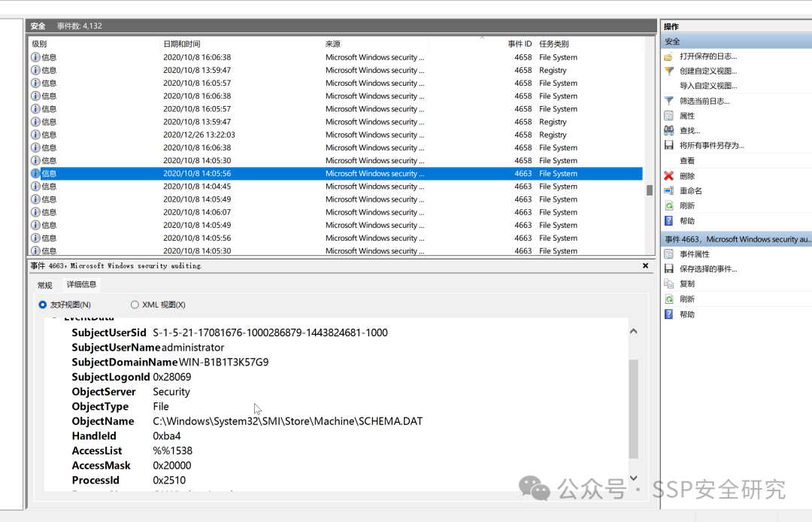Open 导入自定义视图... action
The image size is (812, 522).
(708, 86)
